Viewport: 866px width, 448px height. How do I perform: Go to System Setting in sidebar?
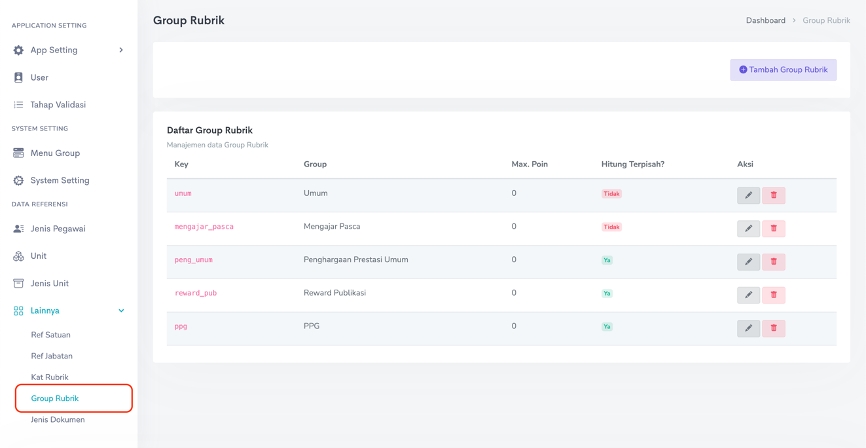click(59, 181)
